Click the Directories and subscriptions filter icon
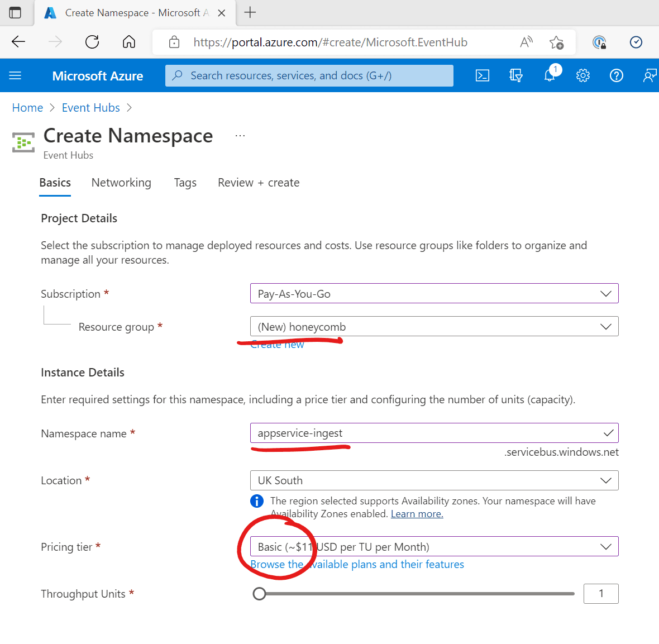Image resolution: width=659 pixels, height=644 pixels. pos(516,75)
